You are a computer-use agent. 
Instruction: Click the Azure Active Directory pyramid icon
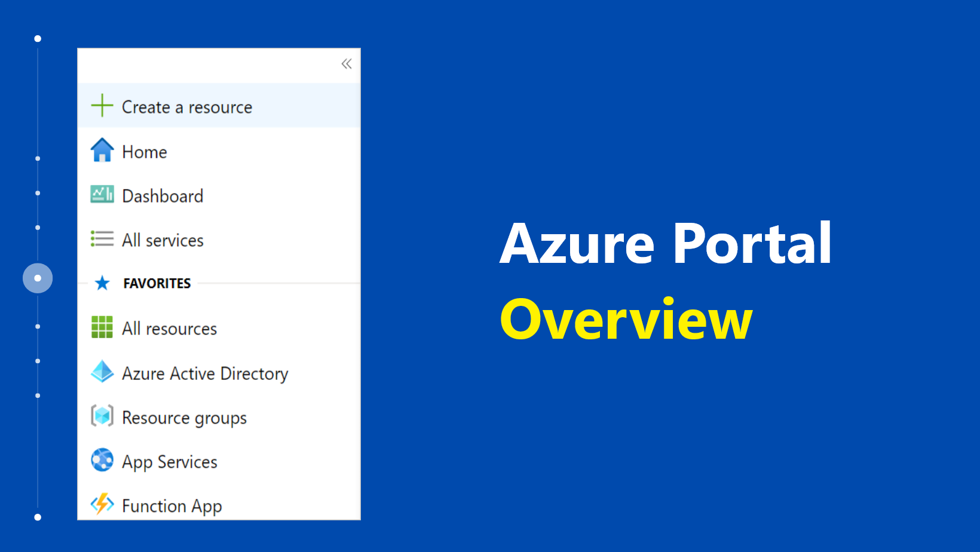coord(102,371)
